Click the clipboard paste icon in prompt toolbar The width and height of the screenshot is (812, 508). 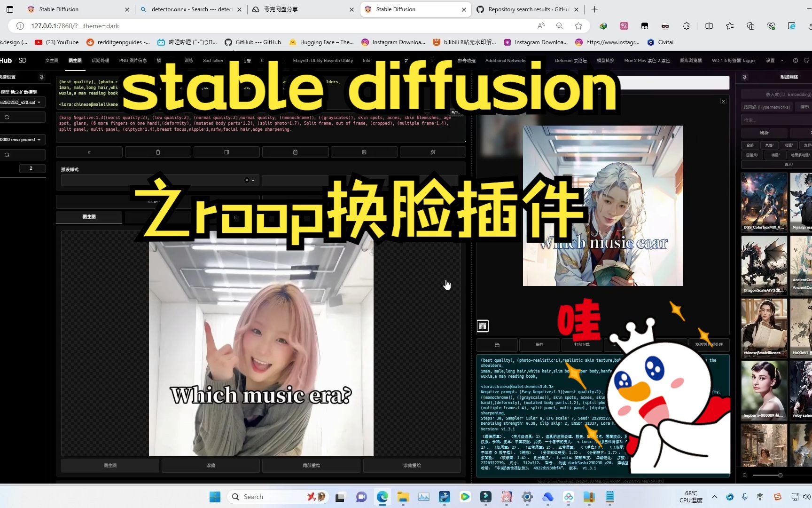[295, 152]
